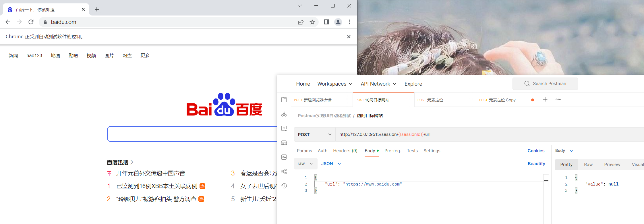The width and height of the screenshot is (644, 224).
Task: Click the Search Postman field
Action: (x=545, y=84)
